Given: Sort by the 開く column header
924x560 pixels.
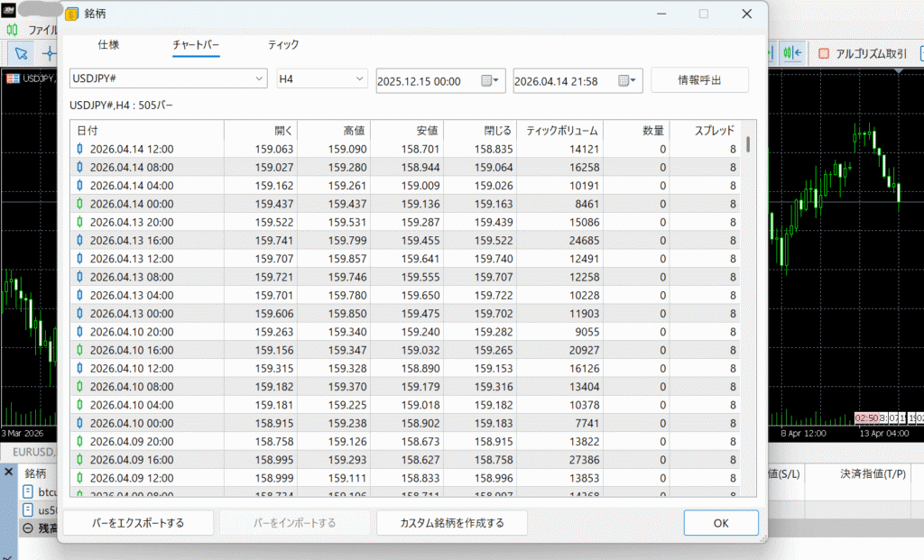Looking at the screenshot, I should tap(261, 131).
